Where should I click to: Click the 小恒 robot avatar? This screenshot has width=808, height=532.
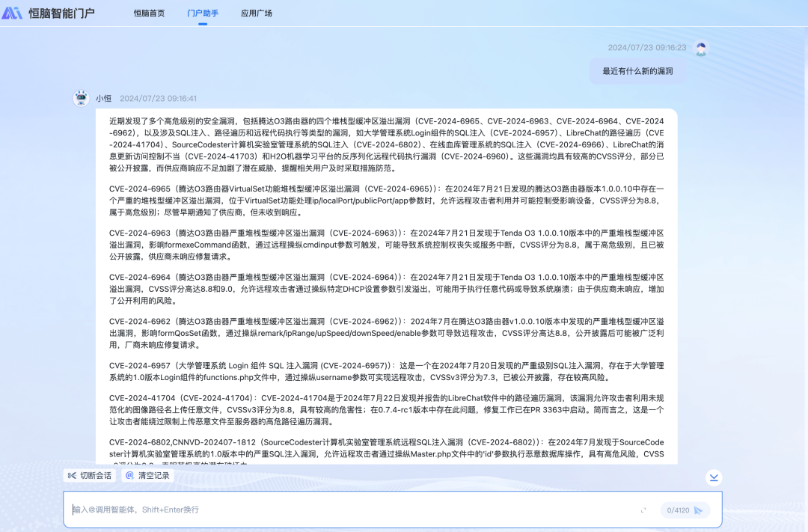tap(81, 98)
